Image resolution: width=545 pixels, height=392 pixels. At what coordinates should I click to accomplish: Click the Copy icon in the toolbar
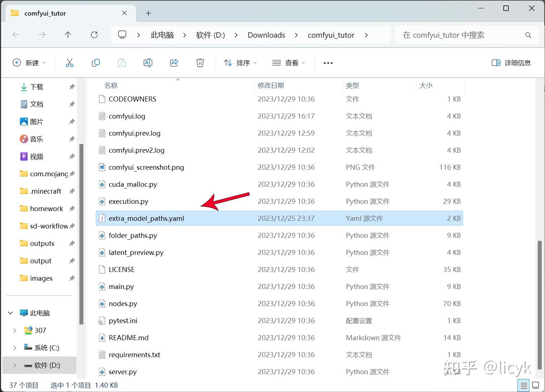tap(96, 62)
